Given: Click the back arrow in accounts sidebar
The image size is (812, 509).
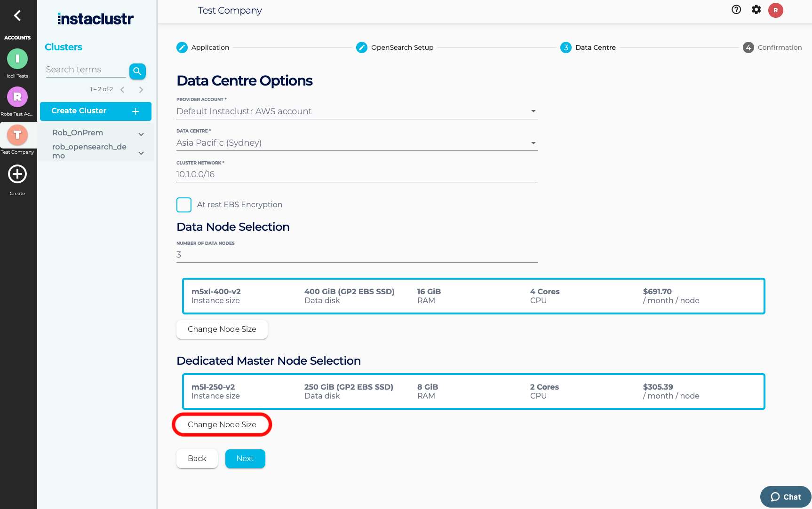Looking at the screenshot, I should [x=17, y=16].
